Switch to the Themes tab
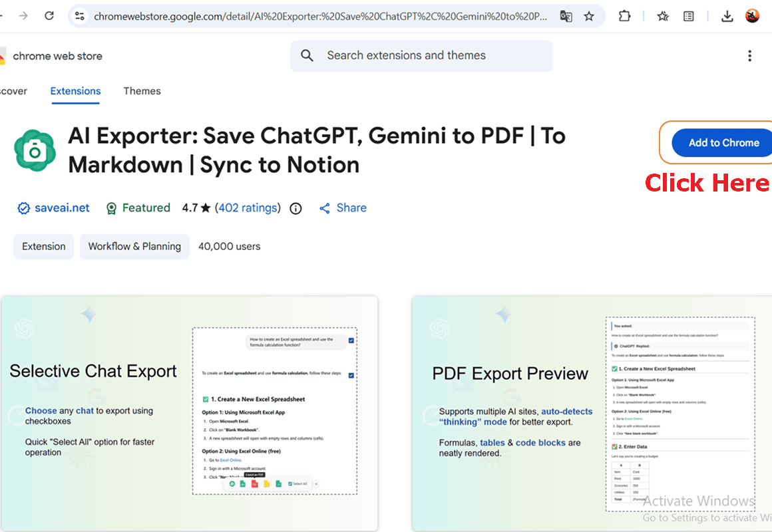This screenshot has width=772, height=532. pos(142,91)
